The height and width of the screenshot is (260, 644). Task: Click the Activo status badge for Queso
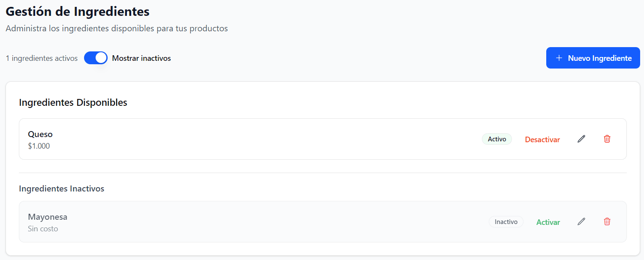coord(497,139)
